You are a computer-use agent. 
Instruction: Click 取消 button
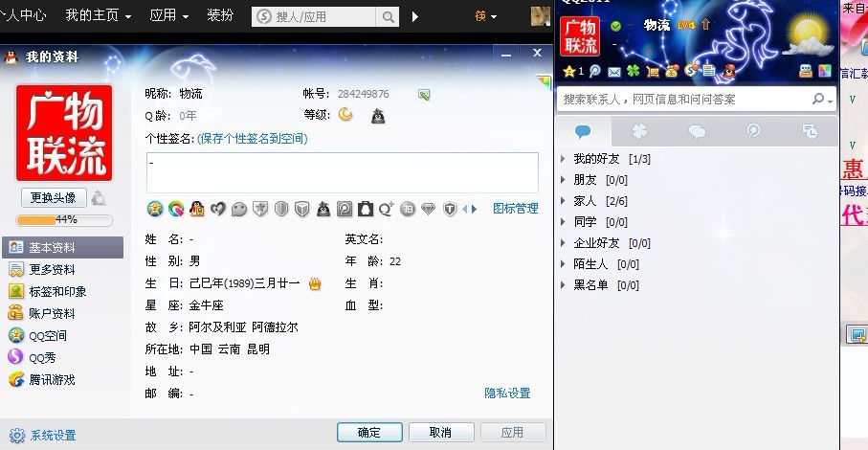coord(441,433)
